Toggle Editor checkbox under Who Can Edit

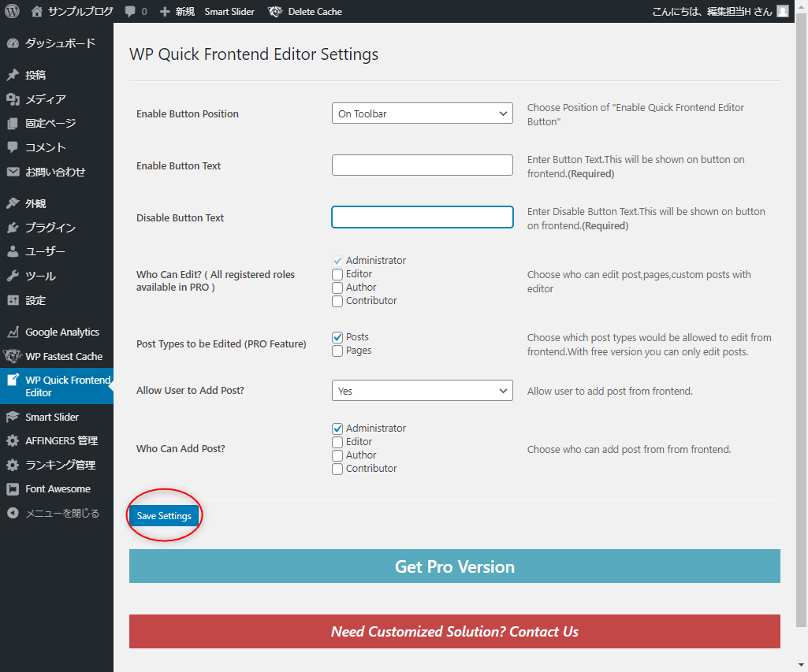click(337, 274)
